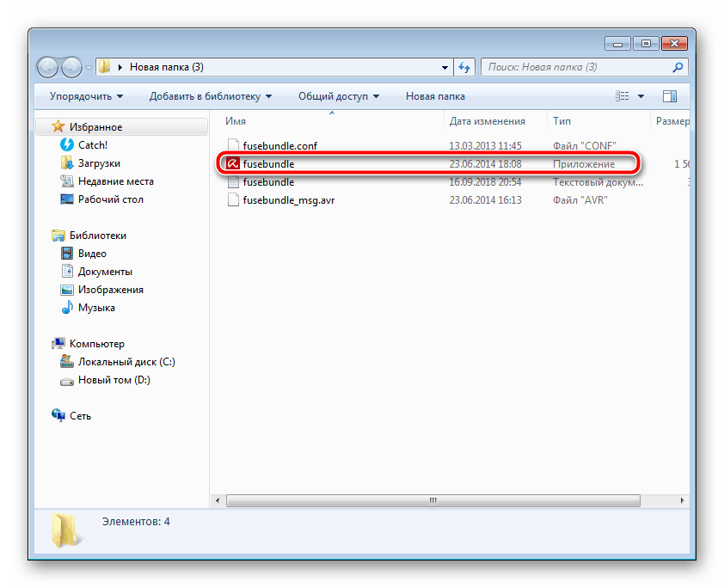Open the Упорядочить dropdown menu

(86, 96)
